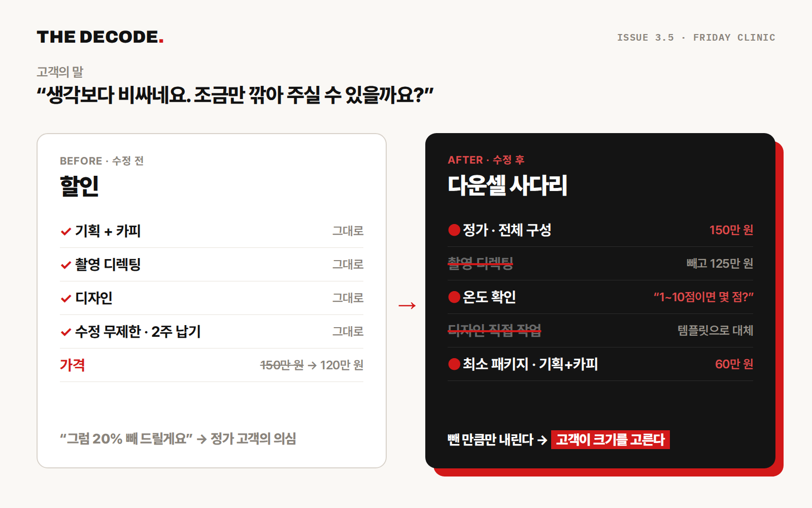
Task: Click 그대로 in the 기획 + 카피 row
Action: click(x=348, y=231)
